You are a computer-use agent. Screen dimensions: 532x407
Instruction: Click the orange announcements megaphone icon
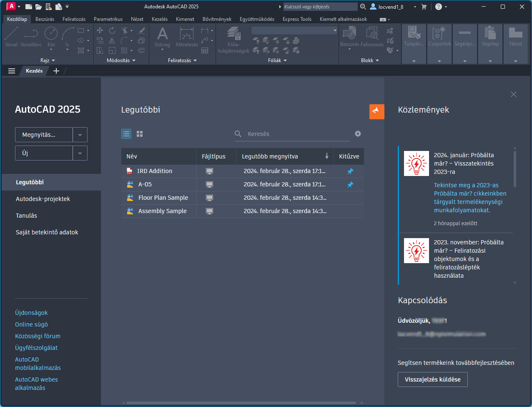(377, 111)
